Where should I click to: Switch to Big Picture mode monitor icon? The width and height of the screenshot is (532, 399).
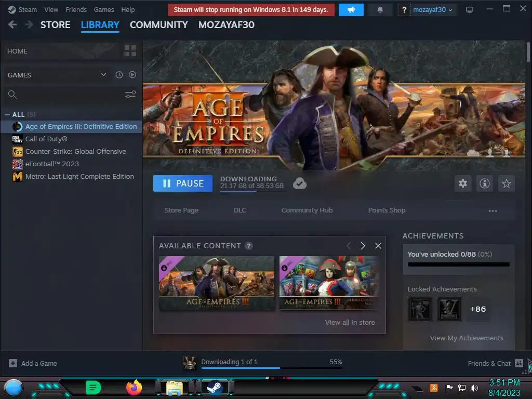pyautogui.click(x=469, y=10)
